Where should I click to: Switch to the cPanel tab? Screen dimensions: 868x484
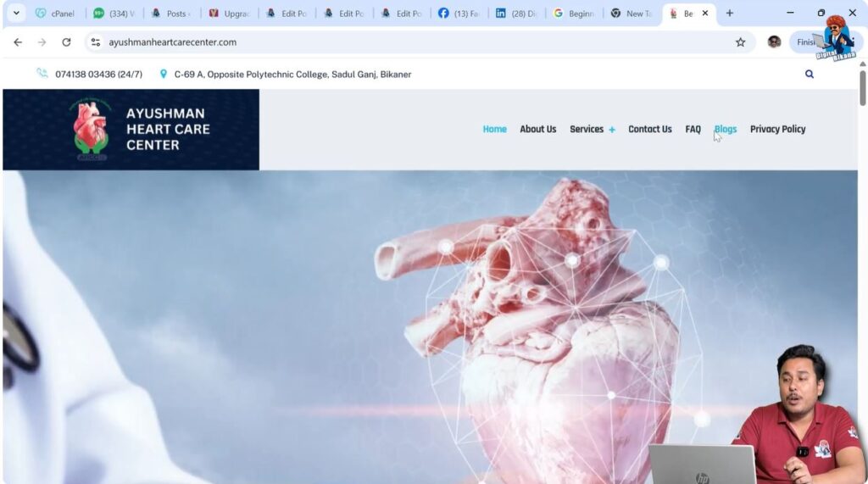[55, 14]
